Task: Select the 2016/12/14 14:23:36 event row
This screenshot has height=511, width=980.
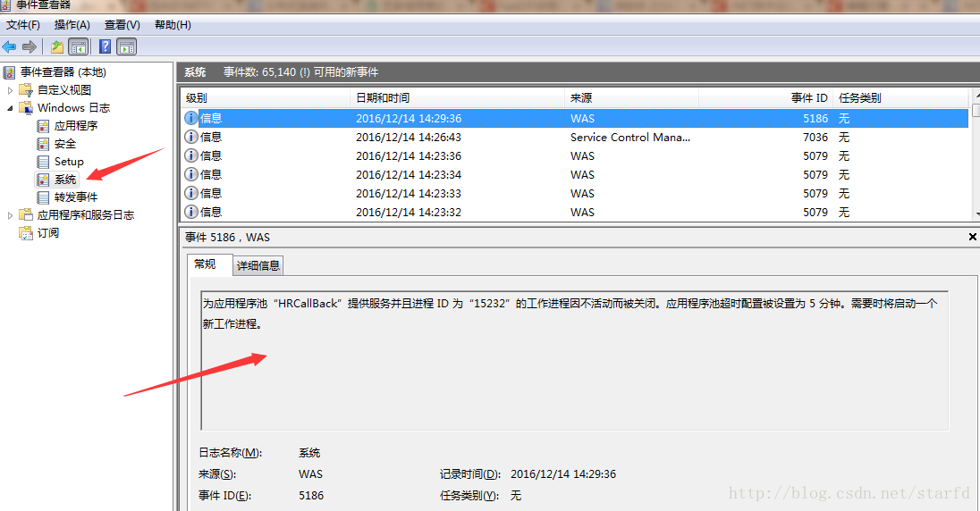Action: tap(576, 155)
